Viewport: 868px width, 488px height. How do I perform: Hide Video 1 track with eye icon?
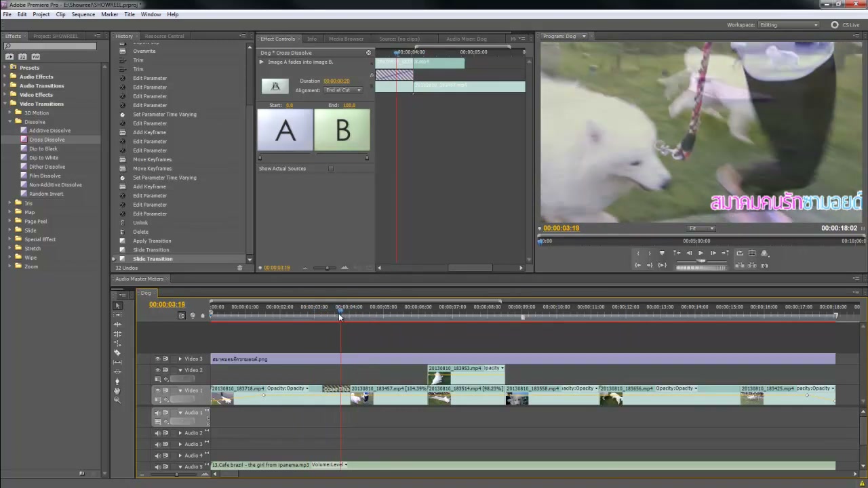pyautogui.click(x=157, y=390)
